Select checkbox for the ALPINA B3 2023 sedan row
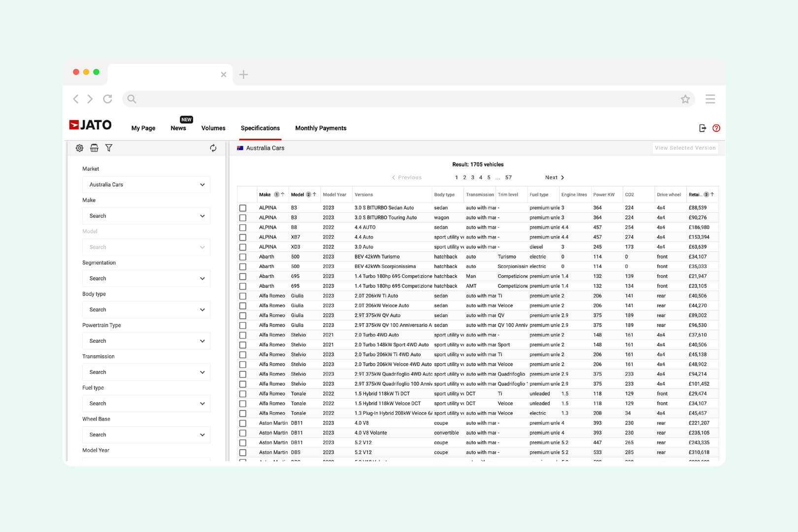Viewport: 798px width, 532px height. (x=243, y=207)
